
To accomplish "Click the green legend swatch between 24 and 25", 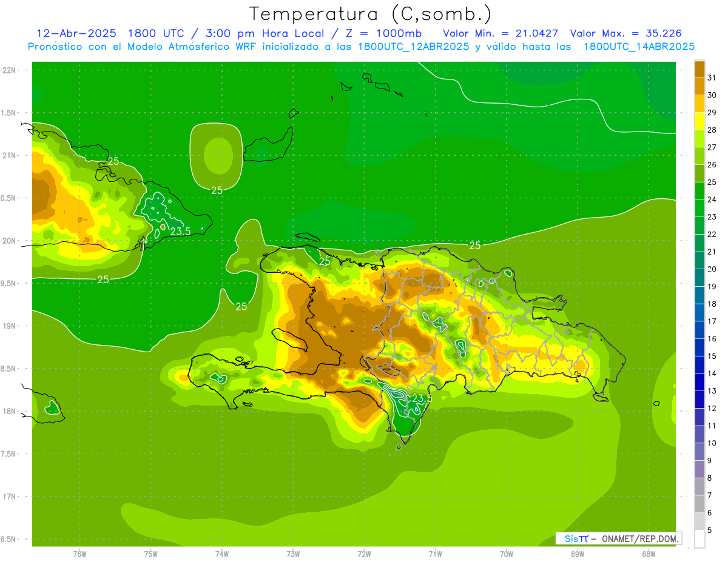I will click(x=699, y=190).
